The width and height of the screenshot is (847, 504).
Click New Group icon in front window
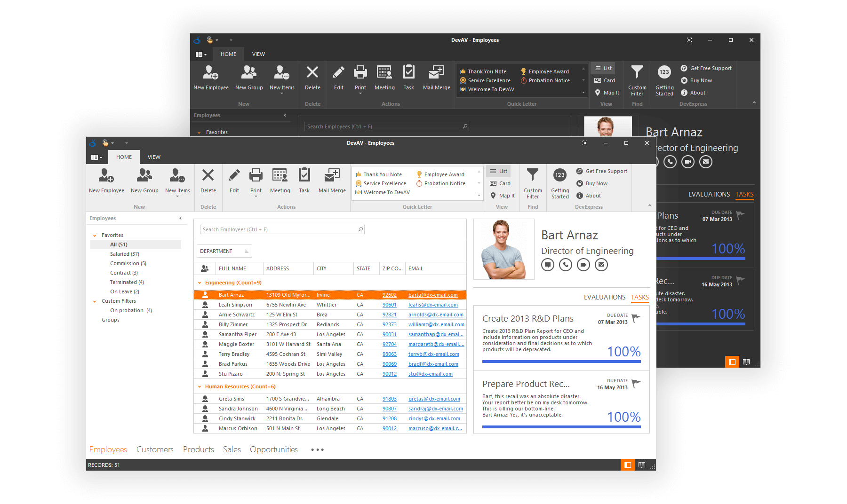[144, 176]
